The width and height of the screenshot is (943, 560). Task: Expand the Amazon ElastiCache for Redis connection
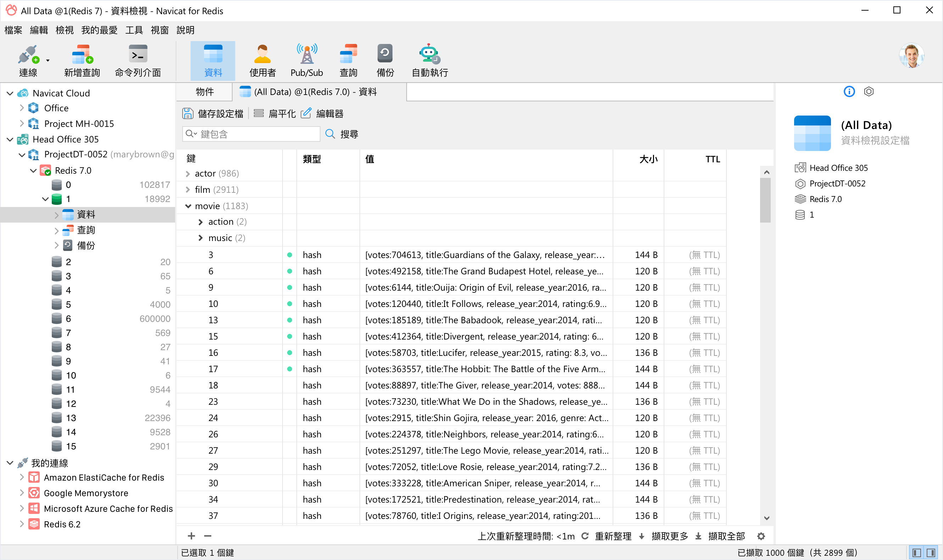(22, 477)
